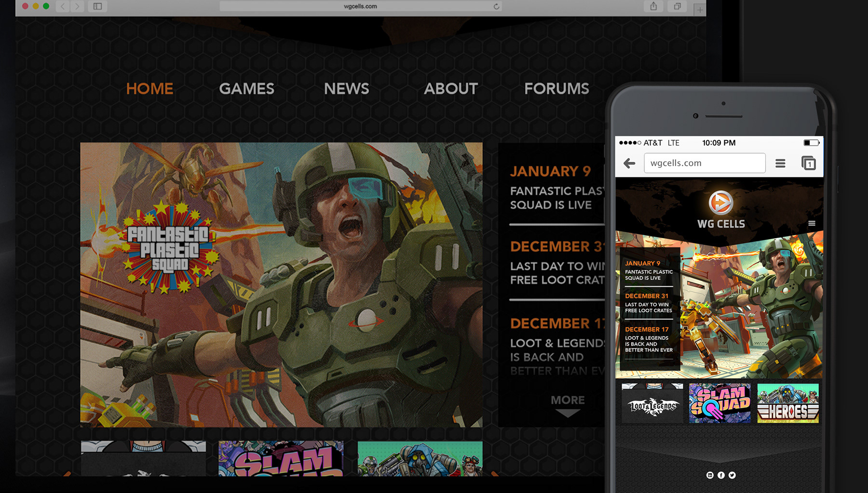Tap the Slam Squad tile on phone
The image size is (868, 493).
(720, 403)
